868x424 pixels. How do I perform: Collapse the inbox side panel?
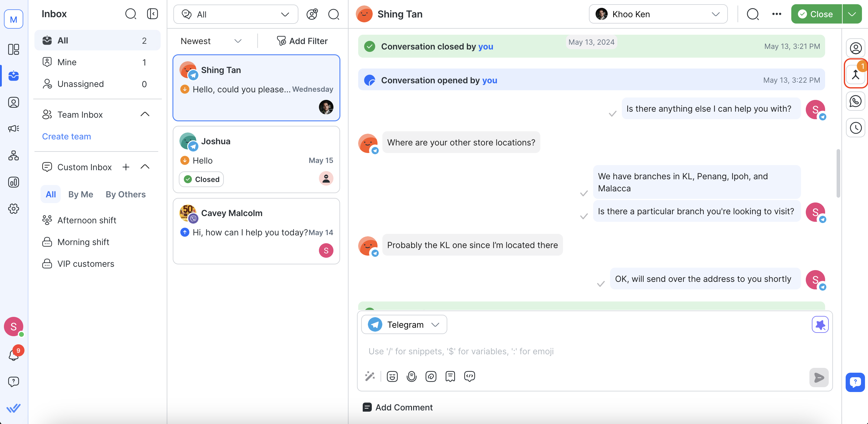click(x=152, y=14)
